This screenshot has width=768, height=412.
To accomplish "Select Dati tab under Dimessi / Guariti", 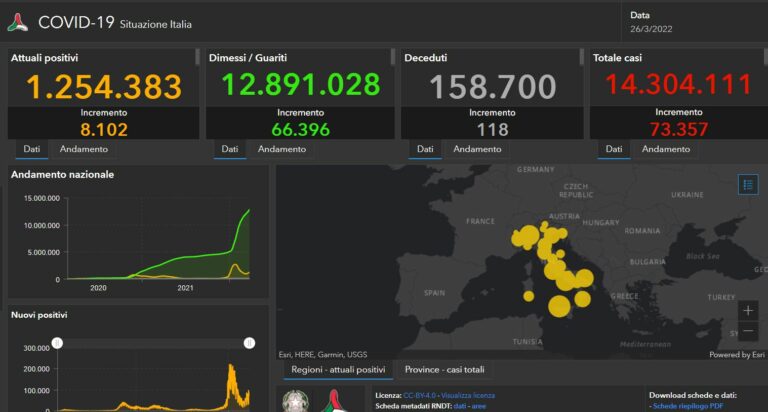I will coord(230,149).
